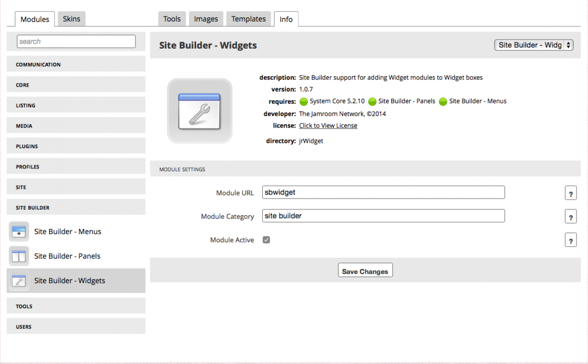Click into the Module URL text field

tap(383, 192)
